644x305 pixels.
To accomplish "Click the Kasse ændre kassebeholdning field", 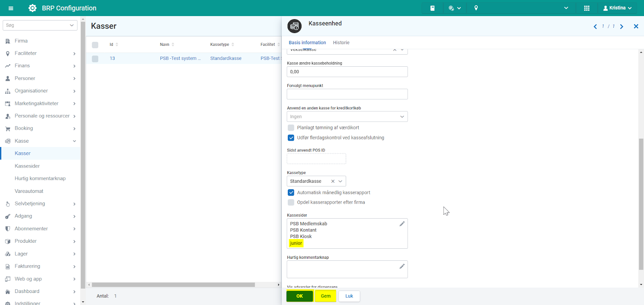I will pyautogui.click(x=347, y=72).
